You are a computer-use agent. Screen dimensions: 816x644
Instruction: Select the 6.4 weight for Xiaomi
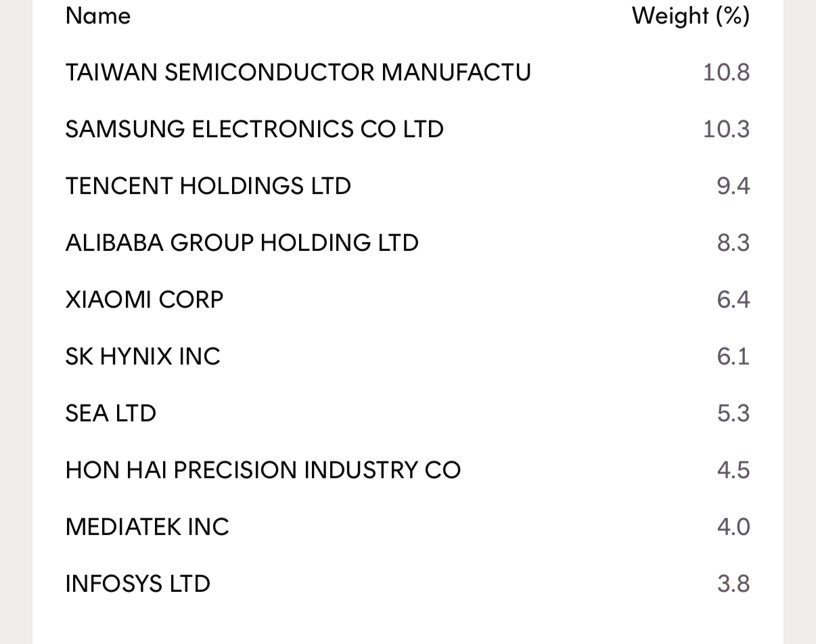click(733, 300)
